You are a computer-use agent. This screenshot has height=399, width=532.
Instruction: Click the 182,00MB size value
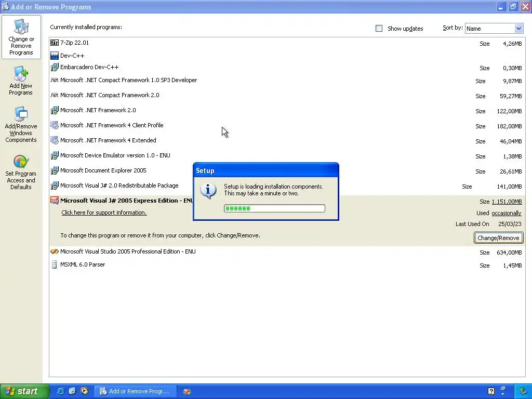tap(509, 126)
